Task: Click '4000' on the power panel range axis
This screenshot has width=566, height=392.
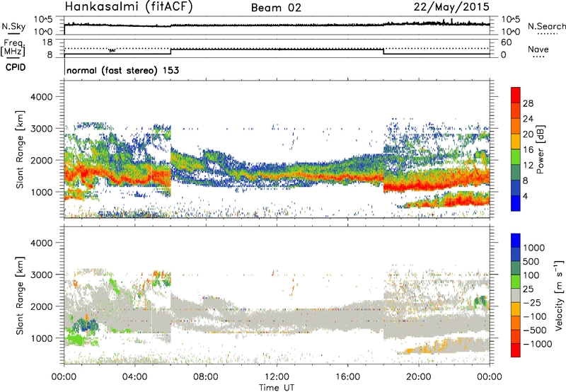Action: (41, 97)
